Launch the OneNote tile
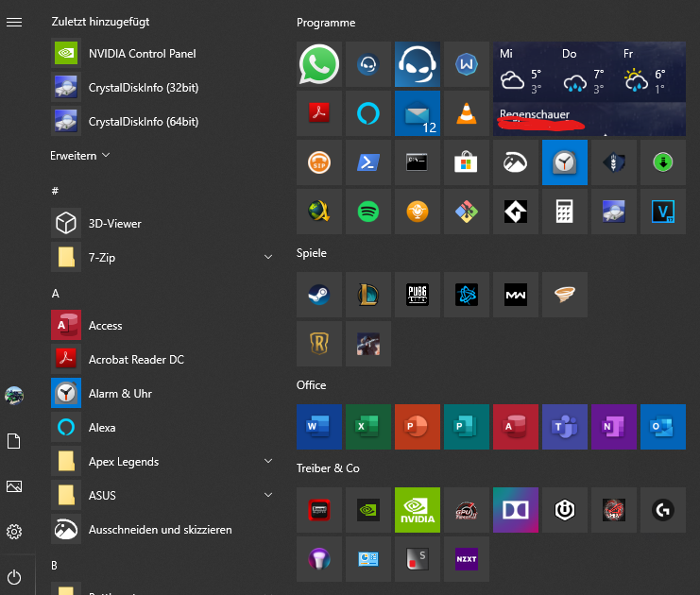Image resolution: width=700 pixels, height=595 pixels. point(614,427)
